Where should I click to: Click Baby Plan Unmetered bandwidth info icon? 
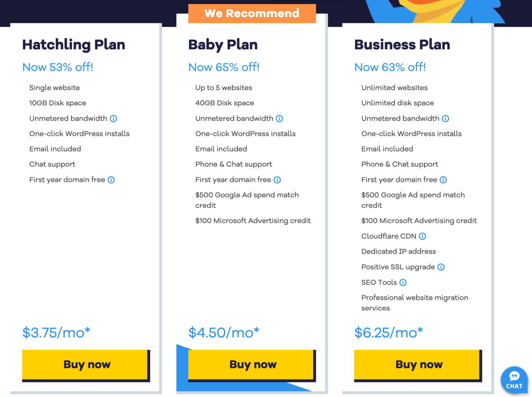pyautogui.click(x=279, y=118)
